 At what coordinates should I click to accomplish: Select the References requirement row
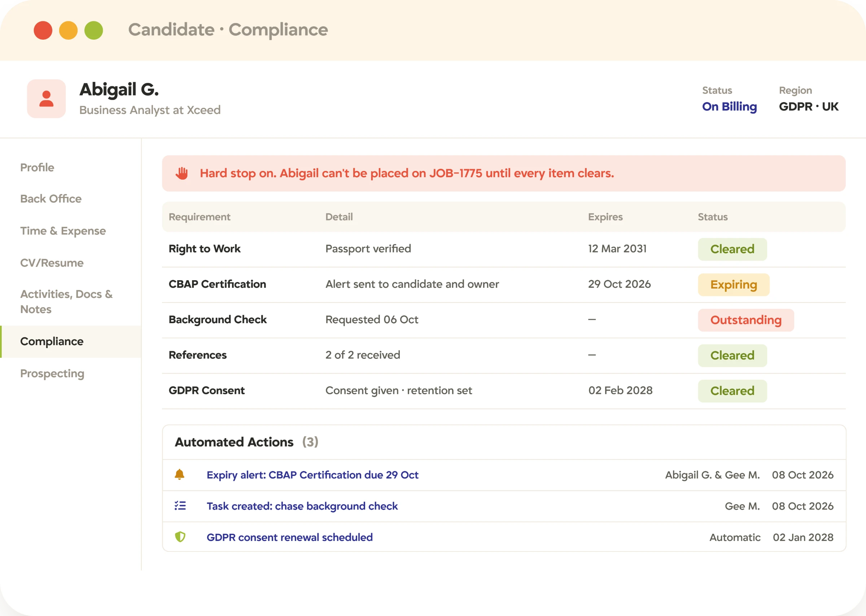click(x=504, y=355)
